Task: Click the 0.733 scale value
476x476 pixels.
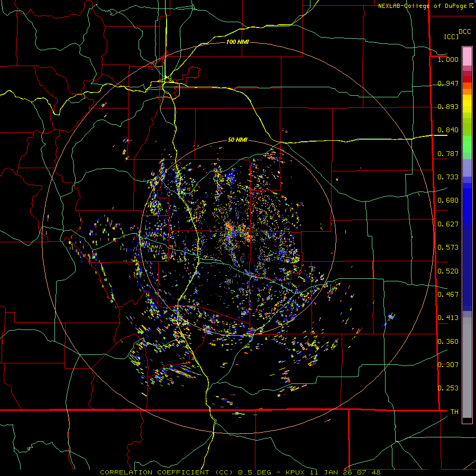Action: click(x=448, y=177)
